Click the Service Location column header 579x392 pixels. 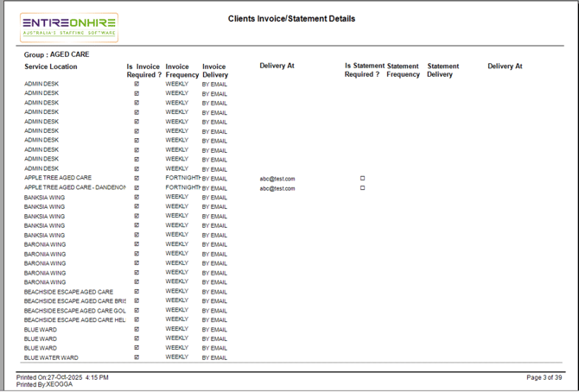click(x=51, y=66)
